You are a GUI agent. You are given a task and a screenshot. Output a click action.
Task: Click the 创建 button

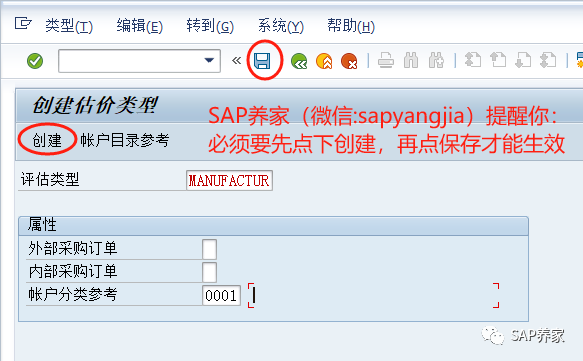tap(47, 140)
